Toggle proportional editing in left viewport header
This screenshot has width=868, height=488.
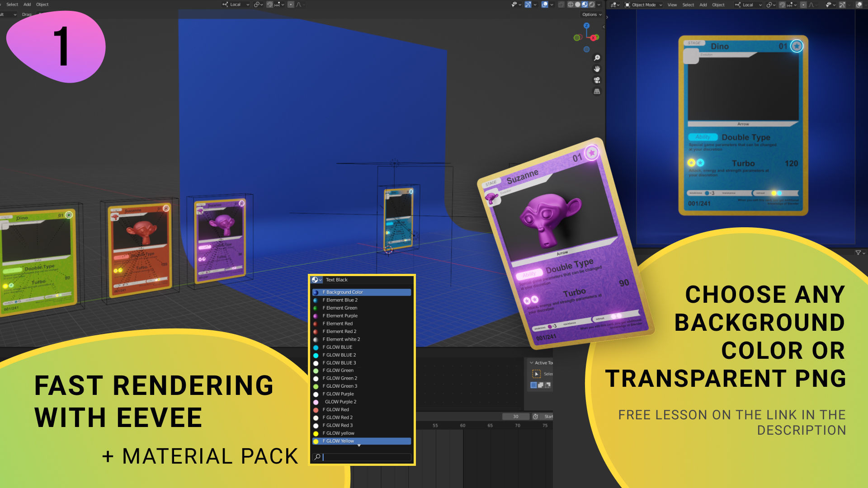tap(291, 5)
